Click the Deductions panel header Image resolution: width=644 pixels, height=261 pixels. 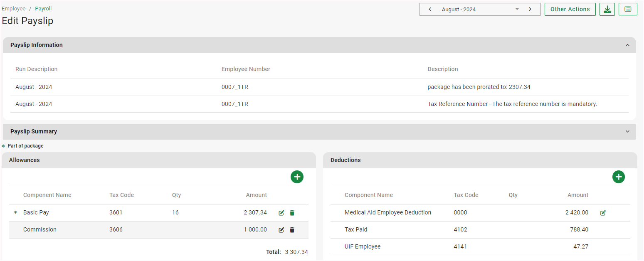point(480,160)
